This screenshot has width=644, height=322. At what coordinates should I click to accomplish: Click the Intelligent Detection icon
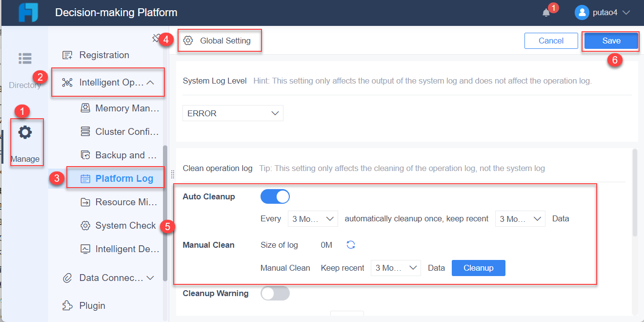85,249
